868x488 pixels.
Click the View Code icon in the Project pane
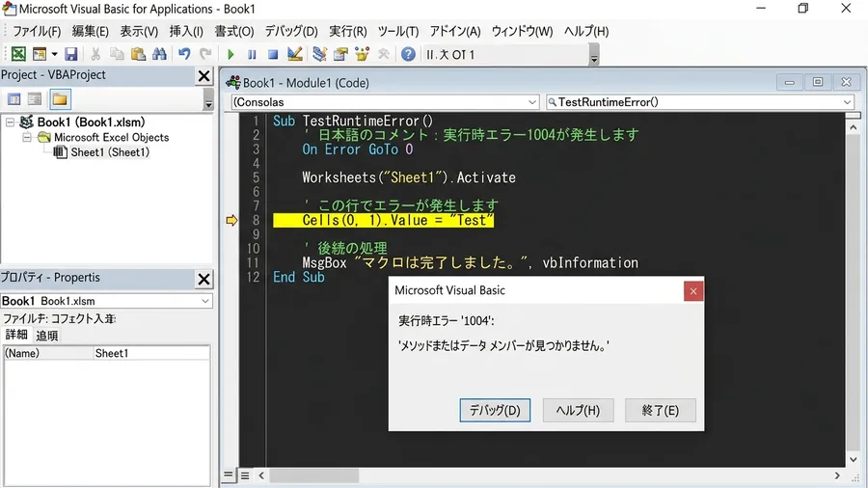click(14, 99)
